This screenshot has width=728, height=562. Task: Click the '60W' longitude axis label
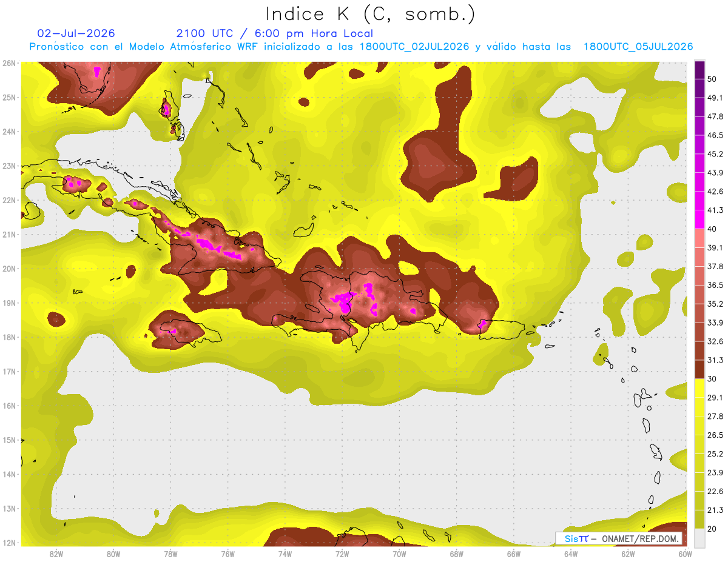click(685, 554)
